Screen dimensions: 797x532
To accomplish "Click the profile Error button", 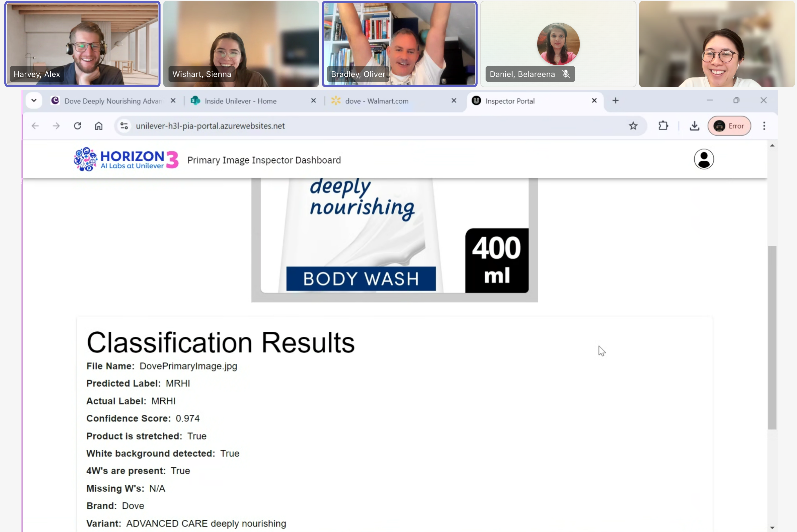I will [729, 126].
